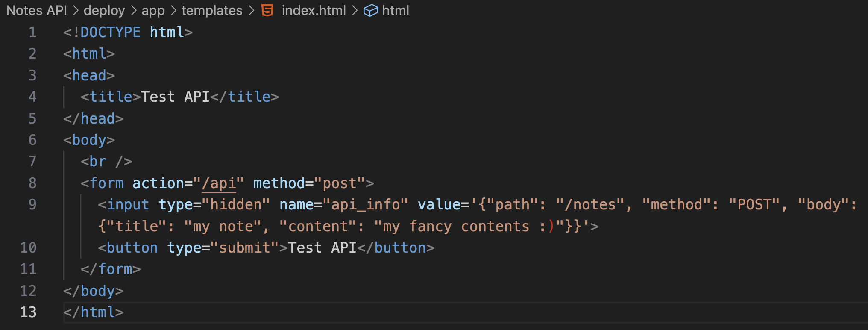Expand chevron after app breadcrumb

pos(173,10)
